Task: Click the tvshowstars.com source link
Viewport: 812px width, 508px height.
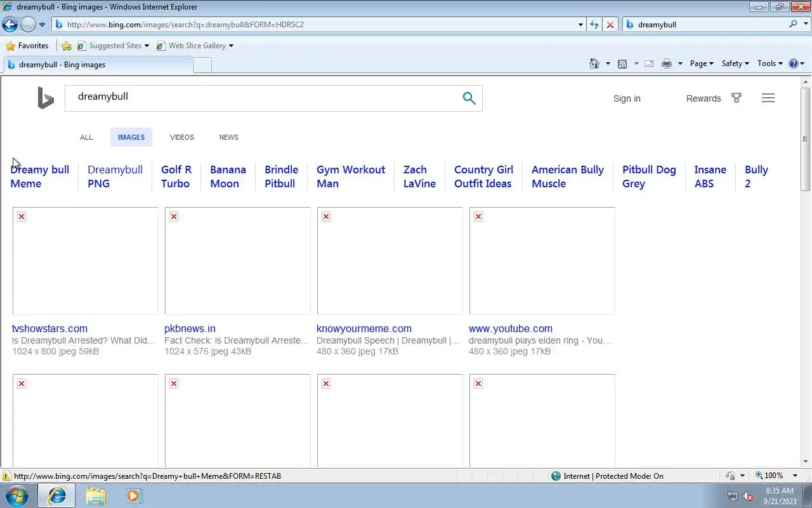Action: (49, 328)
